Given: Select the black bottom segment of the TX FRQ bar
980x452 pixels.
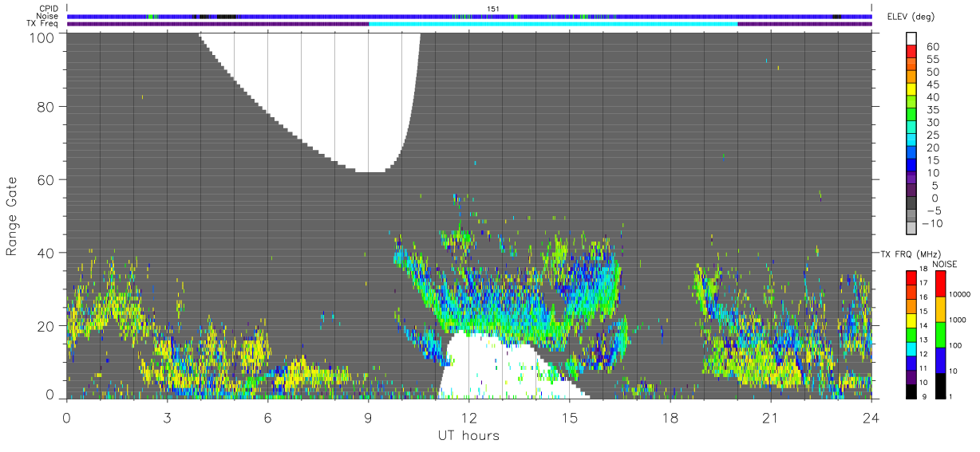Looking at the screenshot, I should click(911, 392).
